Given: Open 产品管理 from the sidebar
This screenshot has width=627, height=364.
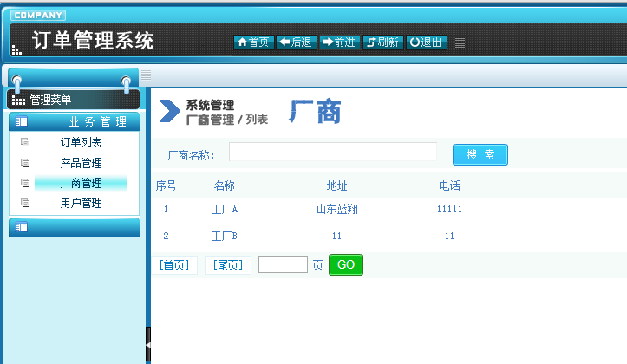Looking at the screenshot, I should pos(82,163).
